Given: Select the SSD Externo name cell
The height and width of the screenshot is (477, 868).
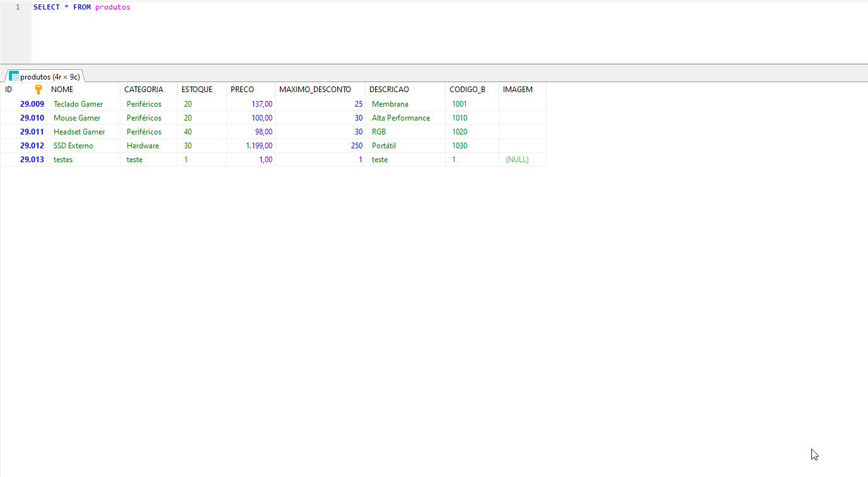Looking at the screenshot, I should coord(83,146).
